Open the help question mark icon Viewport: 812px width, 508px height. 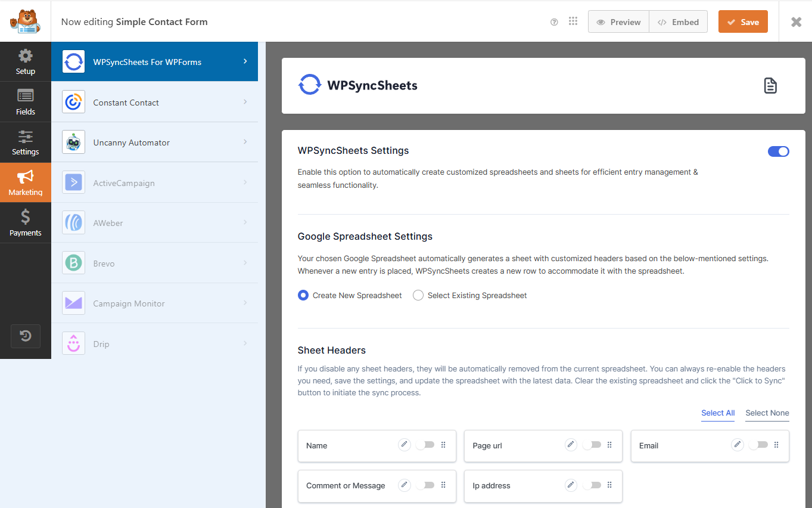554,22
